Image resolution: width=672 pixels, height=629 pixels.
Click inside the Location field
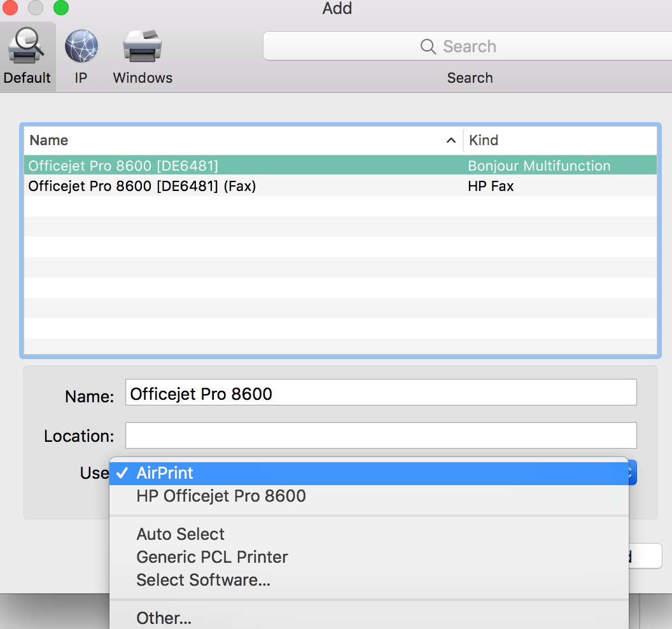point(381,435)
